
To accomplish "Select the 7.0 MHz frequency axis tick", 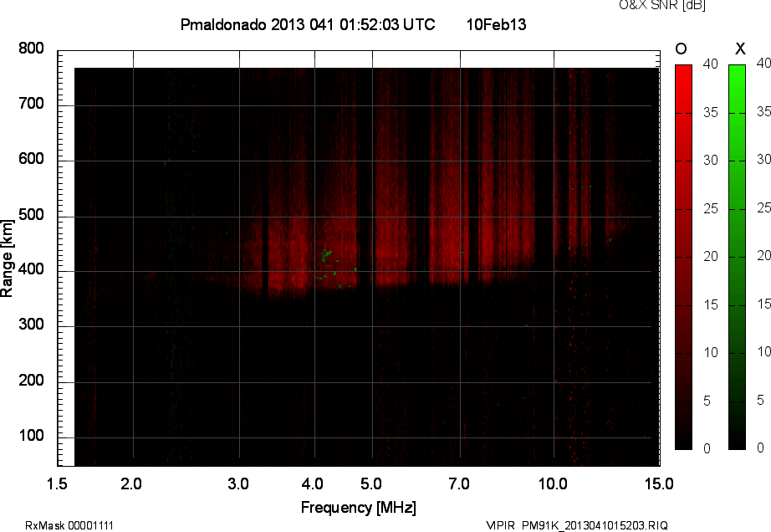I will pos(460,483).
